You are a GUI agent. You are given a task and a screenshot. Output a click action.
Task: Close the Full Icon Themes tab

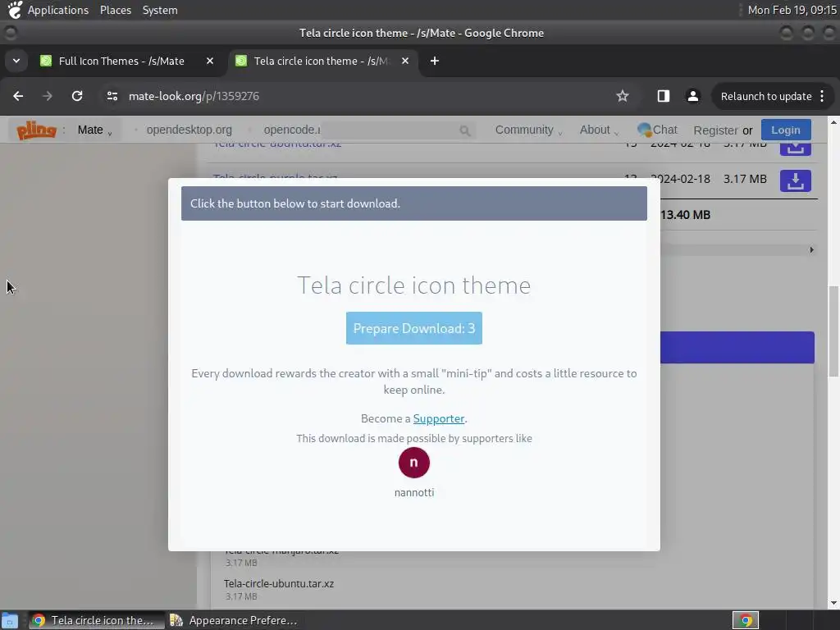click(210, 61)
